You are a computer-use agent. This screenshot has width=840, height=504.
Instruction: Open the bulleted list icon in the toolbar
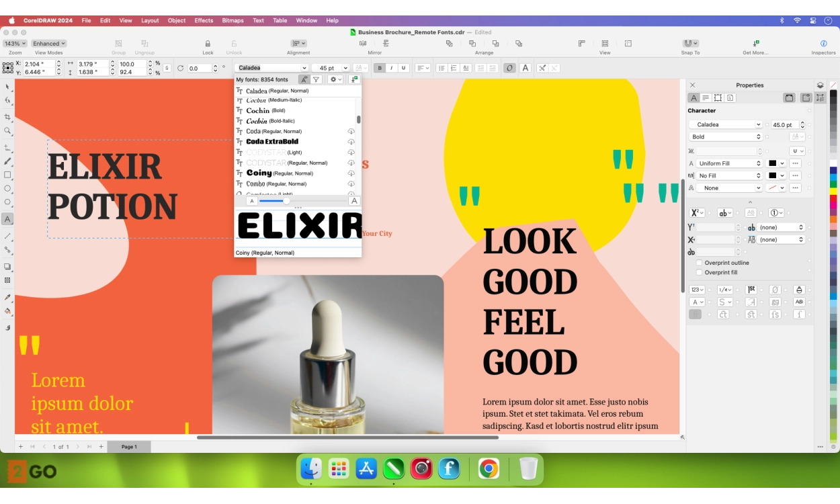[x=442, y=67]
